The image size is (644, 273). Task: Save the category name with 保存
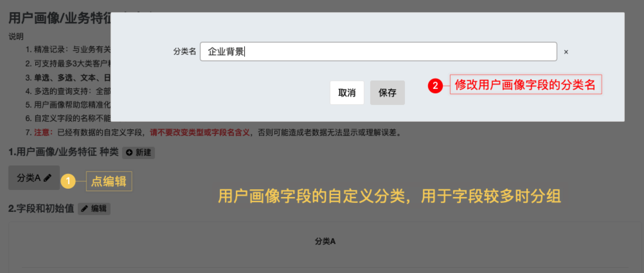pyautogui.click(x=387, y=93)
